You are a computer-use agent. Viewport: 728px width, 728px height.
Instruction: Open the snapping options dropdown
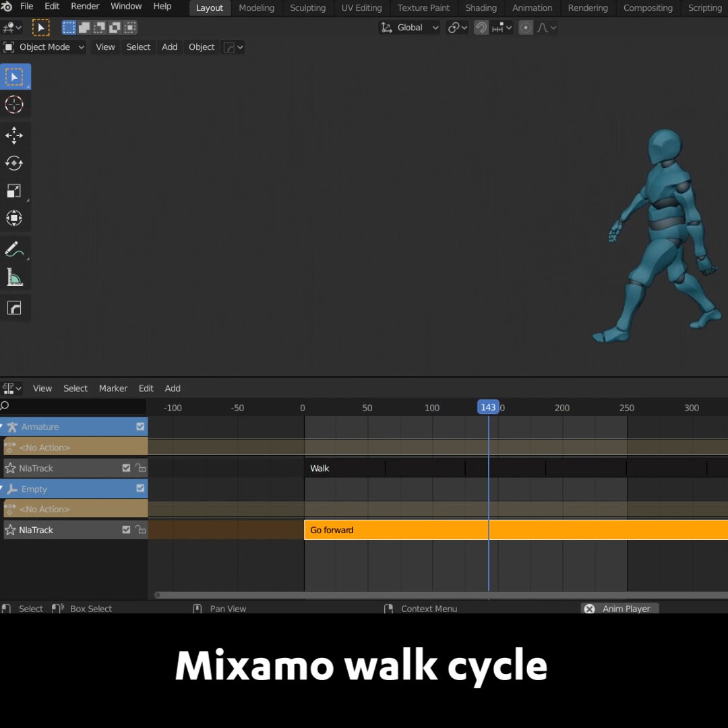point(502,28)
